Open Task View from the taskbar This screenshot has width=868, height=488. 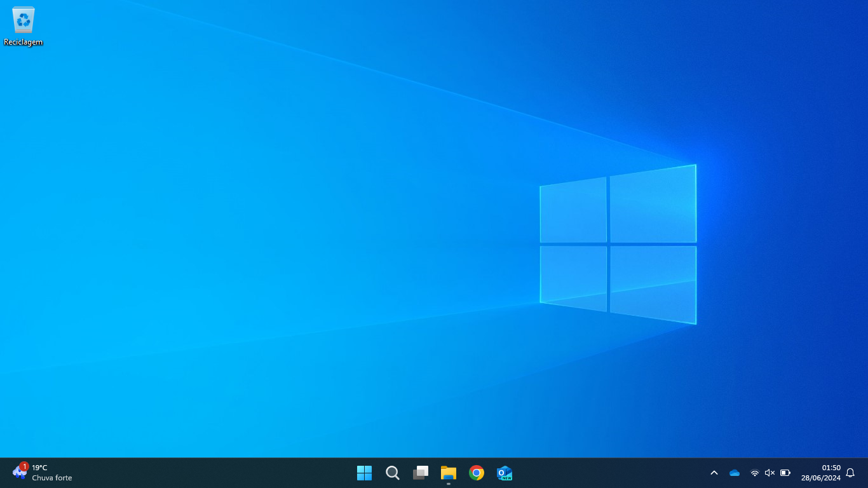tap(421, 473)
